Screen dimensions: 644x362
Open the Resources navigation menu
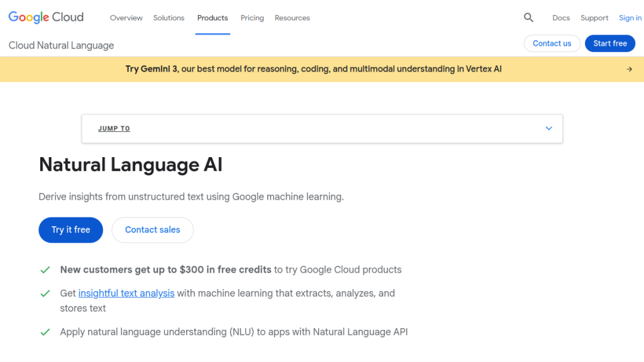[x=292, y=18]
